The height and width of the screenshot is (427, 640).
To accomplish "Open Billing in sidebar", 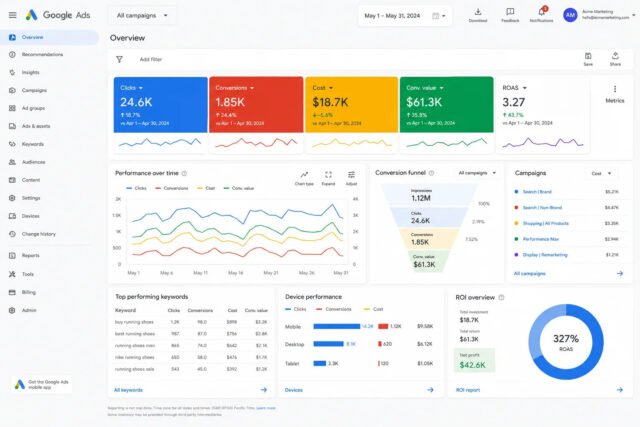I will pos(49,292).
